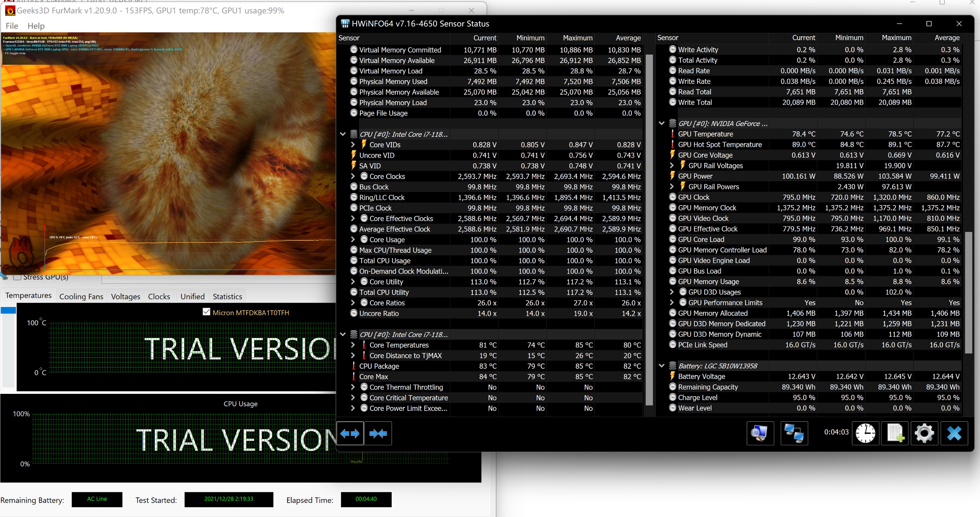
Task: Click the GPU chip icon of the NVIDIA group
Action: coord(672,123)
